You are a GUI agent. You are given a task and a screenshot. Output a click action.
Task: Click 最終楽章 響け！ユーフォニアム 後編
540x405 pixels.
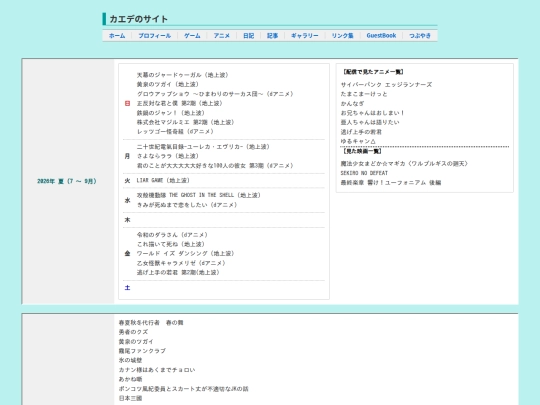[x=391, y=183]
